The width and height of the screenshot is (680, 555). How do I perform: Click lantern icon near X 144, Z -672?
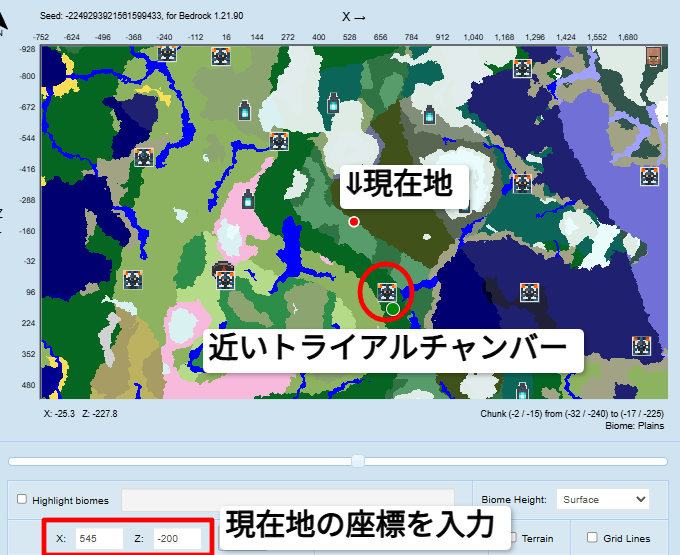click(245, 111)
